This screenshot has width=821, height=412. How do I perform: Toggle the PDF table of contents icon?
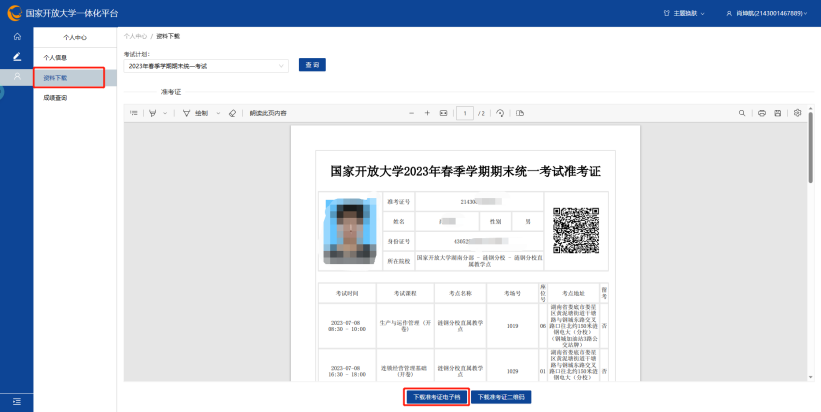[134, 113]
